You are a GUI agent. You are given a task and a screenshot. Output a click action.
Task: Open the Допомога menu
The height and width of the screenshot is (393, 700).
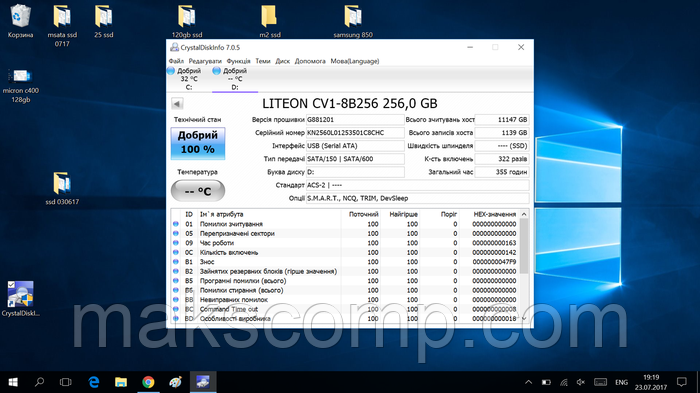click(x=310, y=61)
